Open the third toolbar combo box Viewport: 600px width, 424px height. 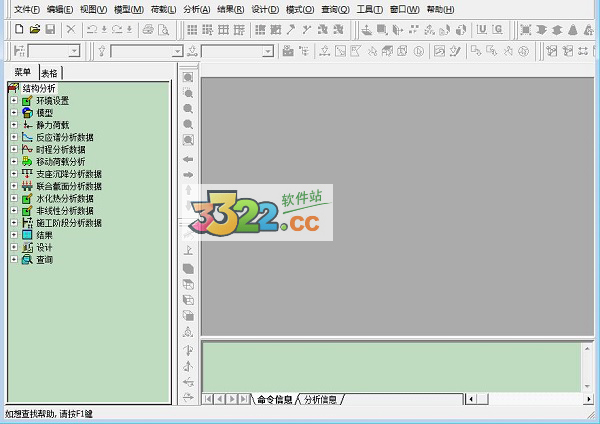(x=268, y=51)
